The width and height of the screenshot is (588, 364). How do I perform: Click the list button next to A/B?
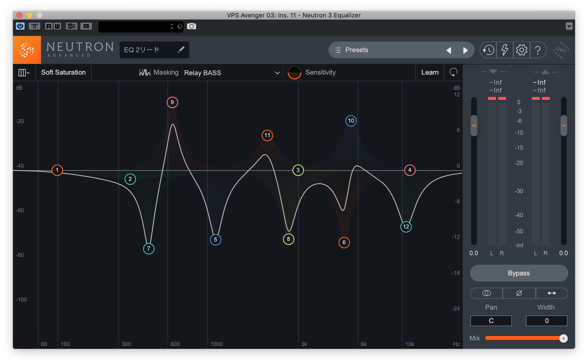tap(86, 26)
